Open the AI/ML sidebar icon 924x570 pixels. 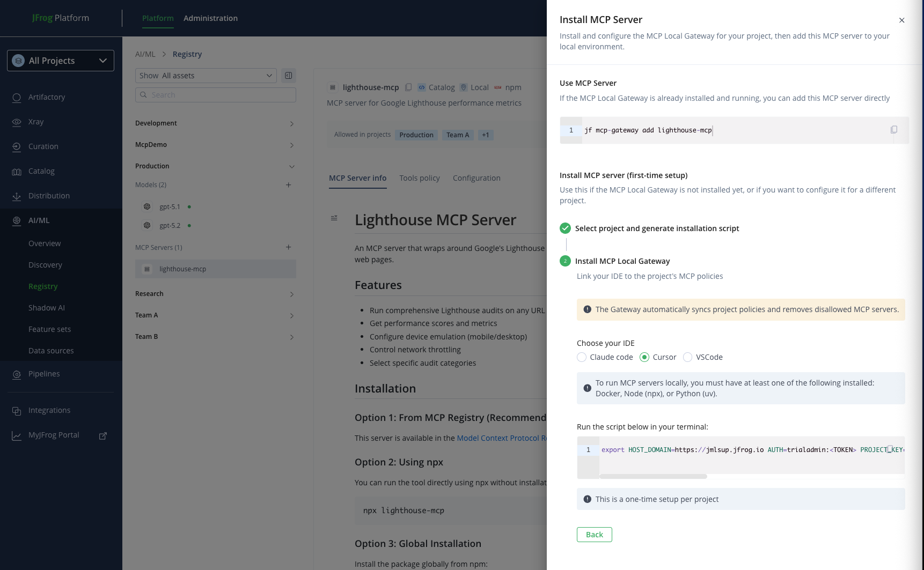17,221
